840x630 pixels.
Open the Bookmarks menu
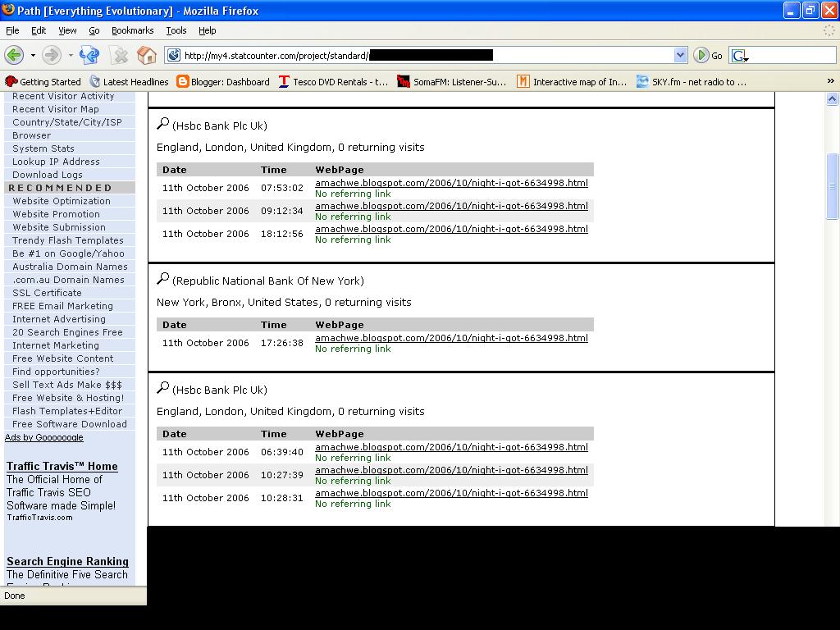[132, 30]
